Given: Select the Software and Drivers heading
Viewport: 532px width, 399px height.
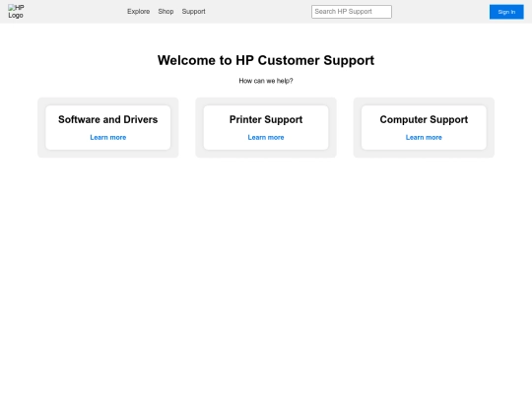Looking at the screenshot, I should click(108, 119).
